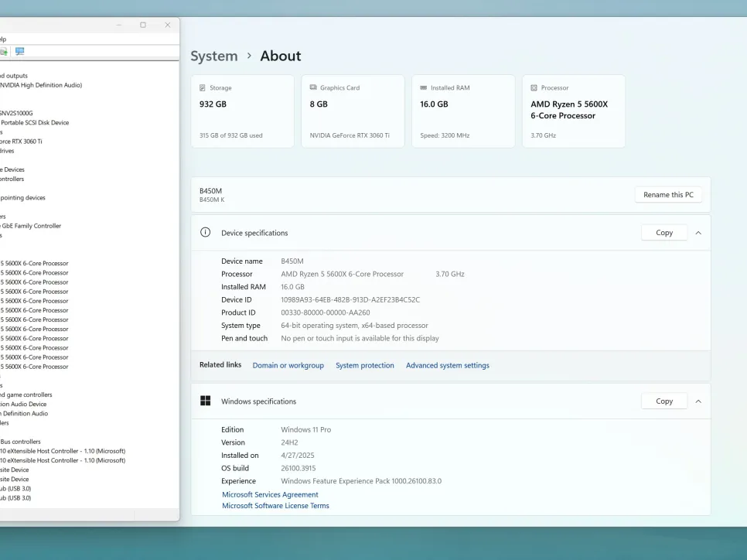Open Advanced system settings link
Viewport: 747px width, 560px height.
pyautogui.click(x=447, y=365)
